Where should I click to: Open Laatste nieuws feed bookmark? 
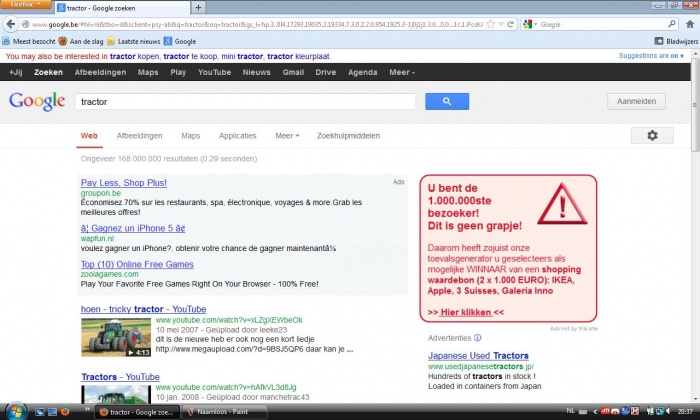[x=133, y=41]
